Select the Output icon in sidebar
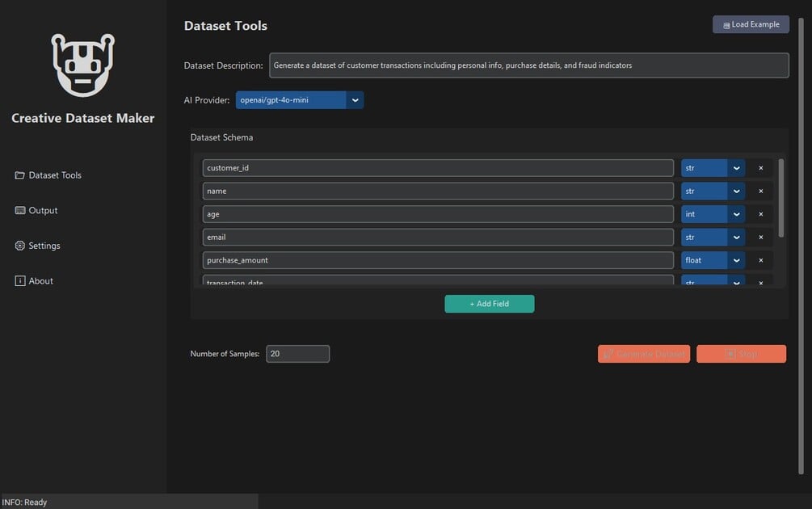 tap(19, 210)
